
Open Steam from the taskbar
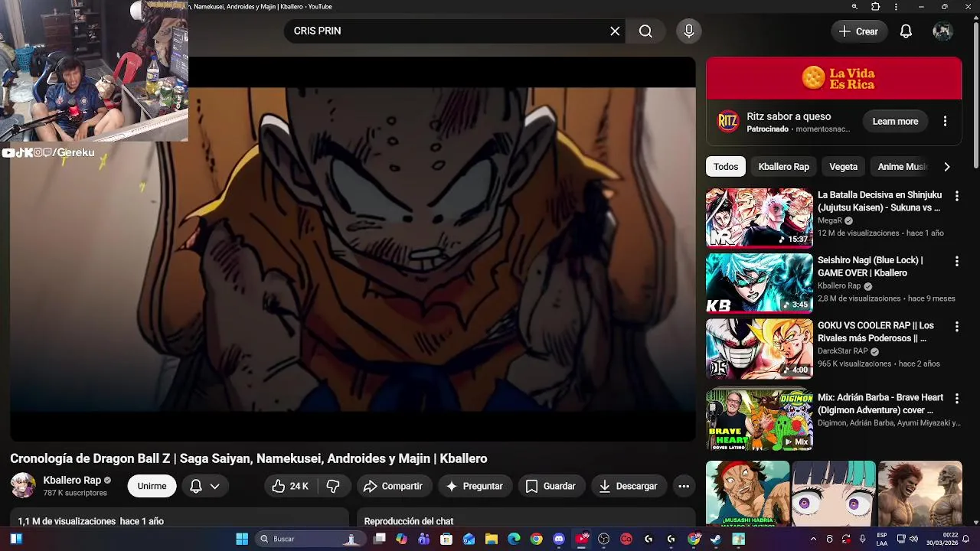point(716,539)
